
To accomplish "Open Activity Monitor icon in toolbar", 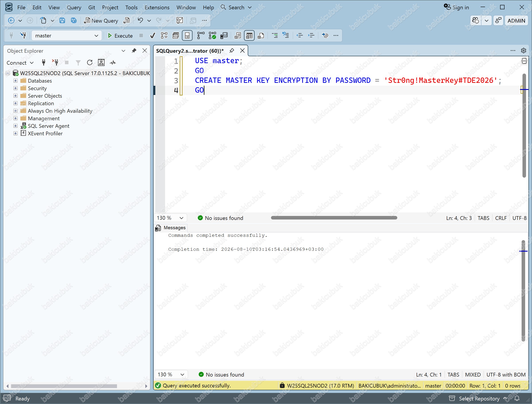I will pos(180,20).
